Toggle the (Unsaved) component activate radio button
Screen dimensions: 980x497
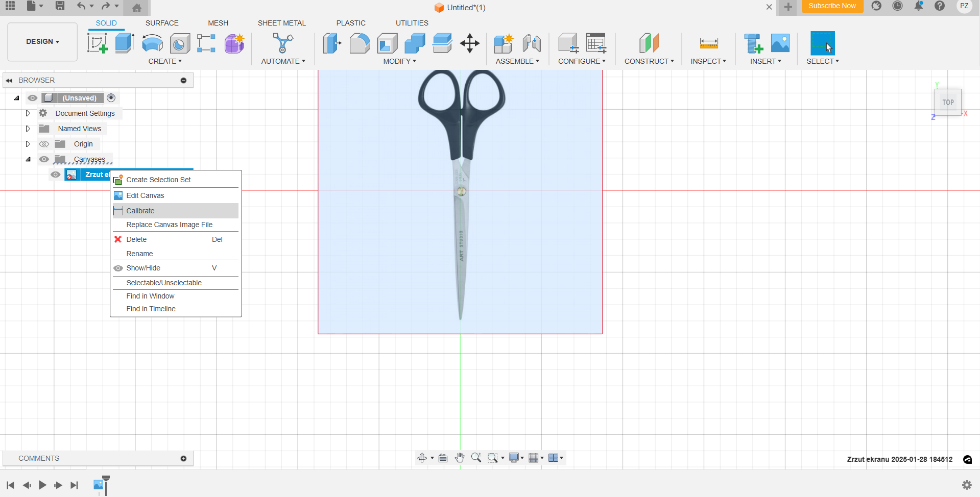[111, 98]
